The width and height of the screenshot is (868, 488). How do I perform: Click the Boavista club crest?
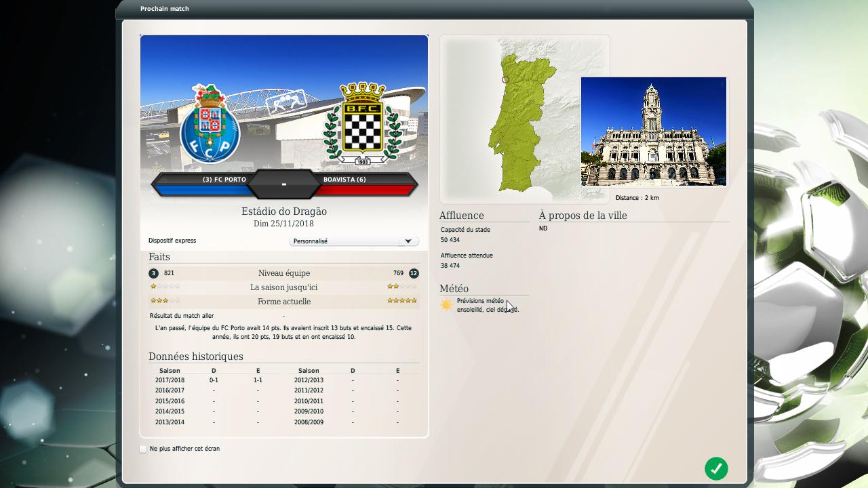(x=363, y=123)
